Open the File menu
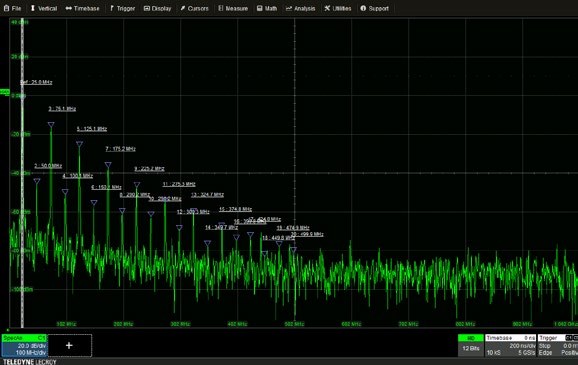Screen dimensions: 578x365 click(x=13, y=8)
